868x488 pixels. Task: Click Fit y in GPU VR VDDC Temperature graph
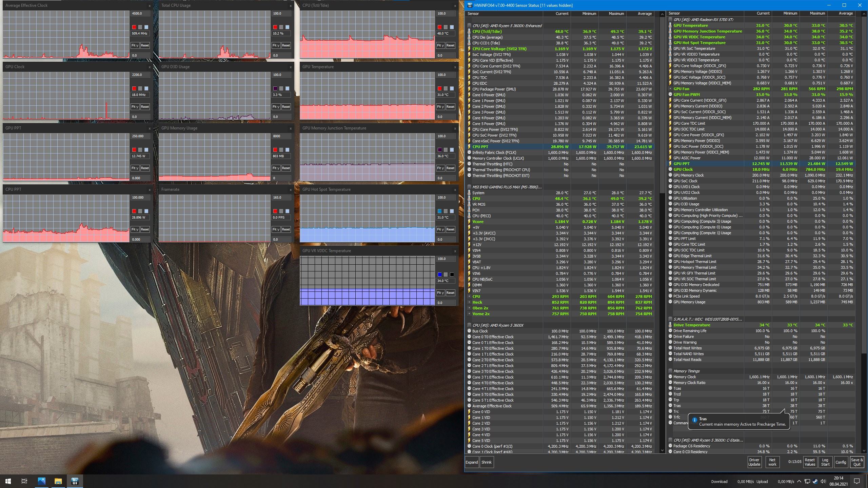pos(440,293)
